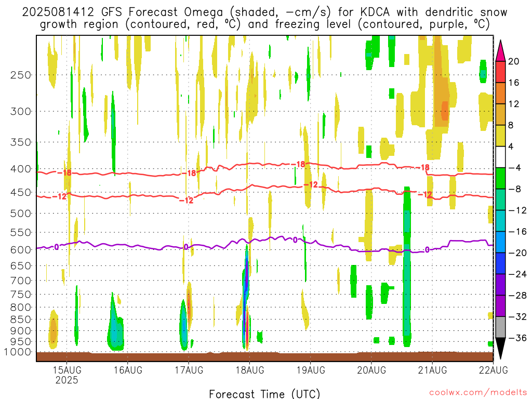Click the 950 pressure level label
The height and width of the screenshot is (399, 532).
[21, 342]
